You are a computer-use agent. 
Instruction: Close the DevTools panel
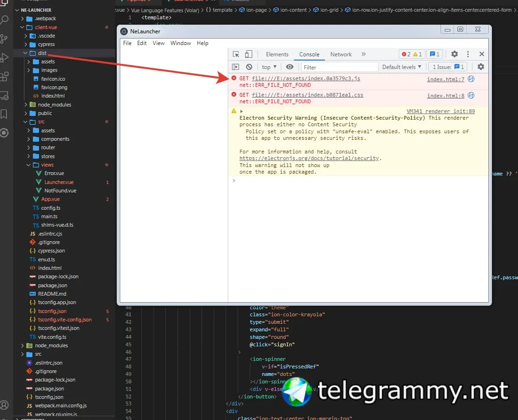(482, 54)
